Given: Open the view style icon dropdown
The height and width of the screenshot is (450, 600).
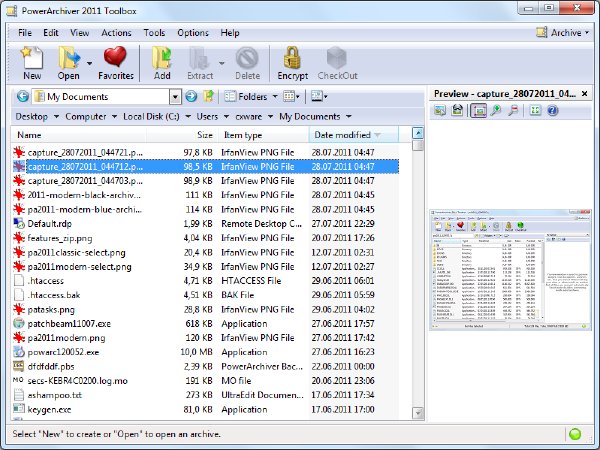Looking at the screenshot, I should click(291, 96).
